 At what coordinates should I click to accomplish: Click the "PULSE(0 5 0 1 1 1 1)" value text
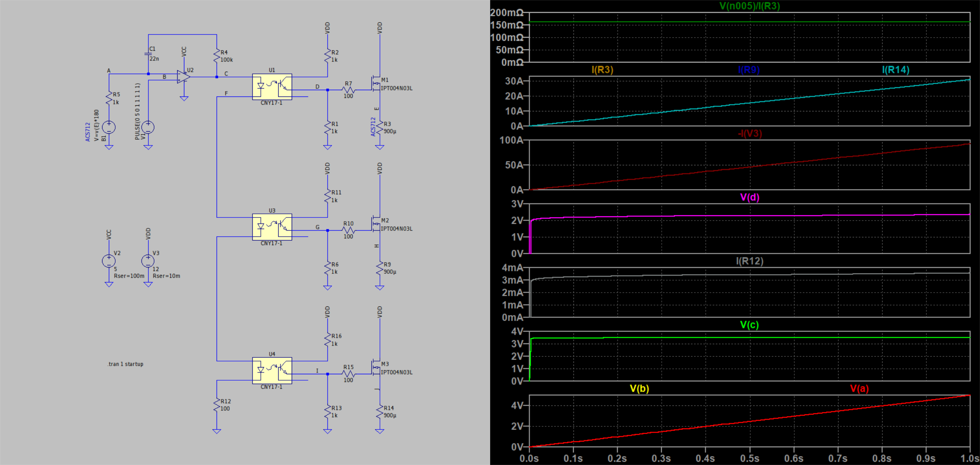[x=137, y=111]
